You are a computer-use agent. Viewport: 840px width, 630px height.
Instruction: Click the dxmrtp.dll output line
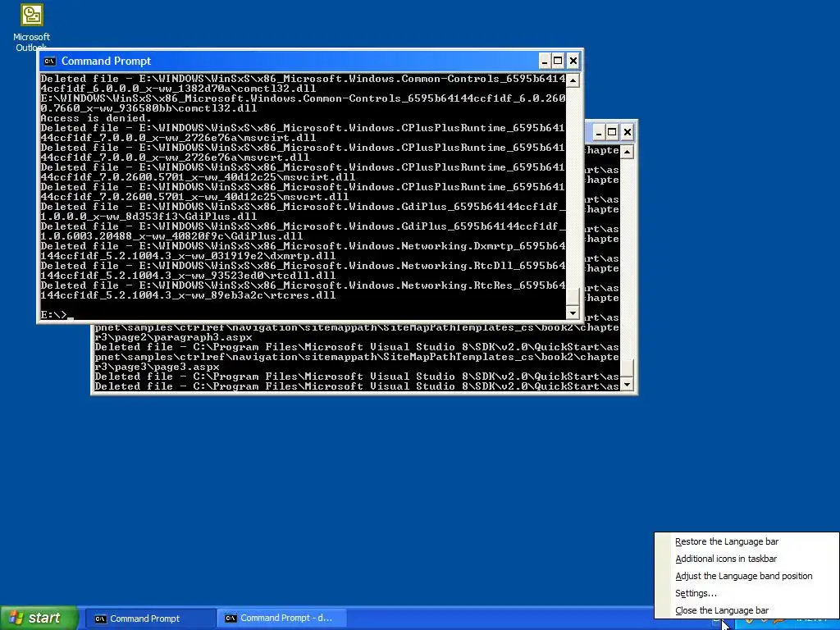[188, 256]
